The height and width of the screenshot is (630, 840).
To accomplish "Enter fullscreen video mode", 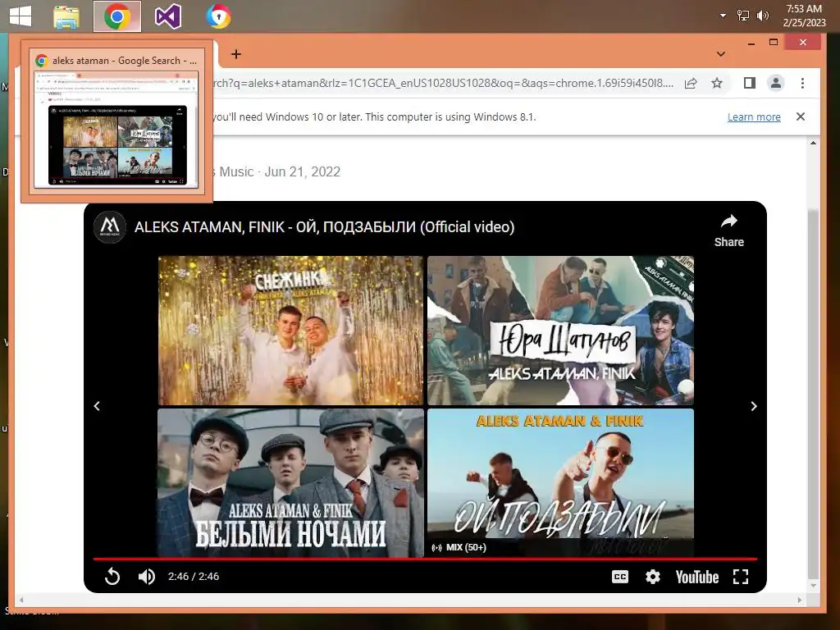I will (741, 577).
